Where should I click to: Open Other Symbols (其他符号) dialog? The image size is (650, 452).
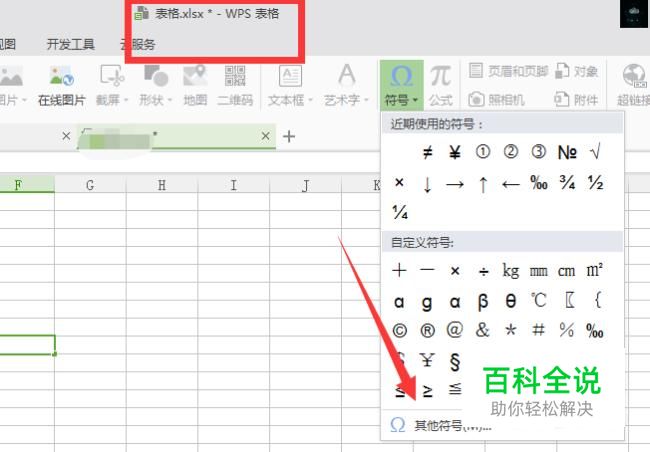point(441,425)
